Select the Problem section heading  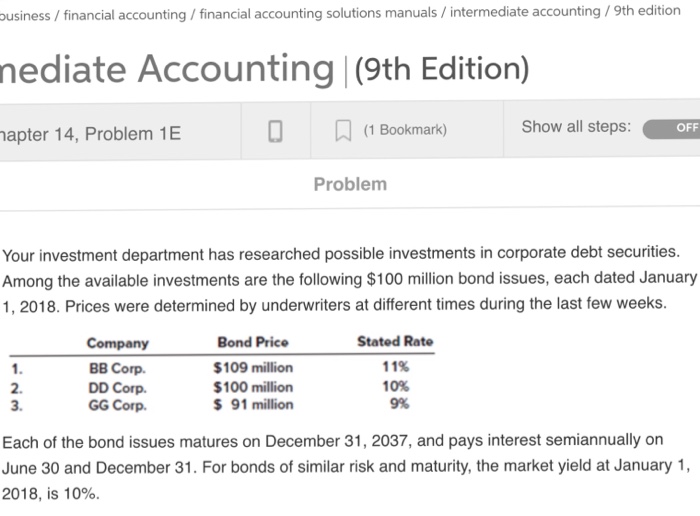[350, 184]
